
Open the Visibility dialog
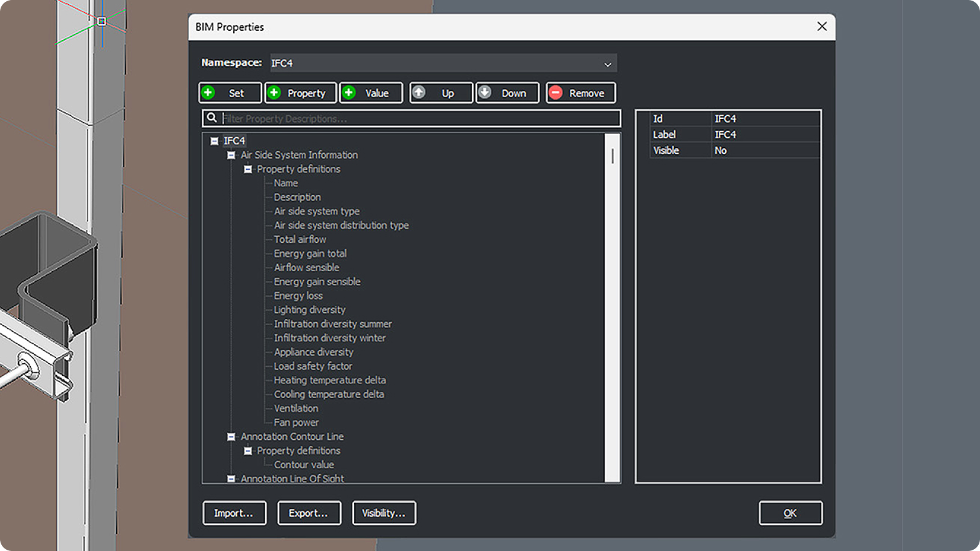pos(384,513)
